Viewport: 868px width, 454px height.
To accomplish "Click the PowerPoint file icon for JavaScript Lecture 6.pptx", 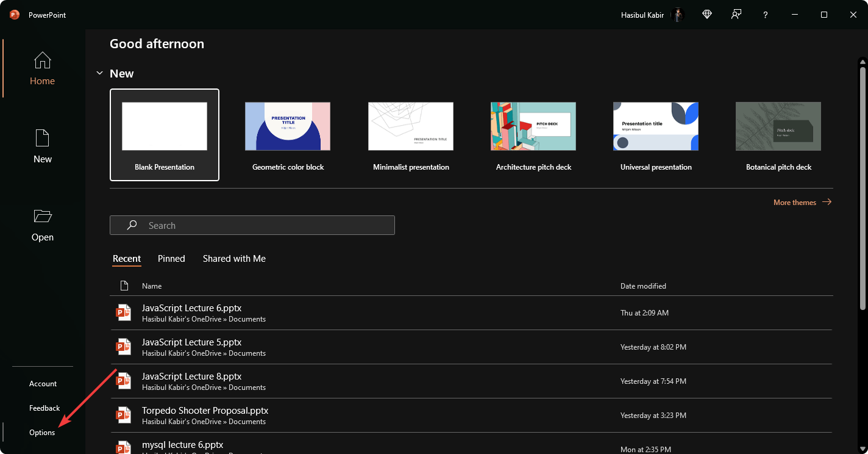I will (124, 313).
